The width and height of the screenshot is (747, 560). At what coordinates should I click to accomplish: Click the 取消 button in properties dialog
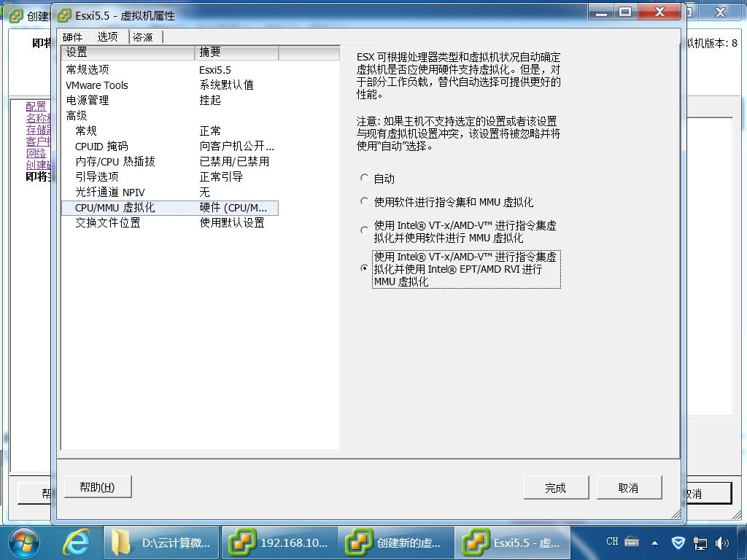628,488
